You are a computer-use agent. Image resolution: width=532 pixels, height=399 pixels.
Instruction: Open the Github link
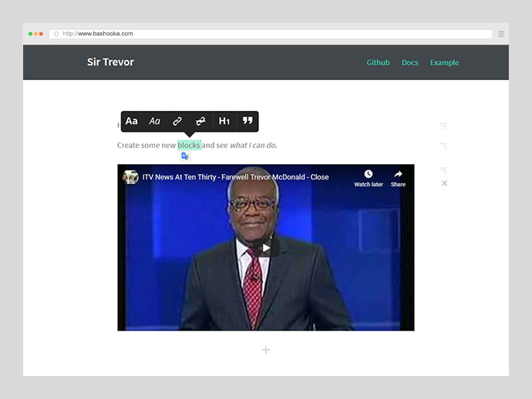click(378, 62)
